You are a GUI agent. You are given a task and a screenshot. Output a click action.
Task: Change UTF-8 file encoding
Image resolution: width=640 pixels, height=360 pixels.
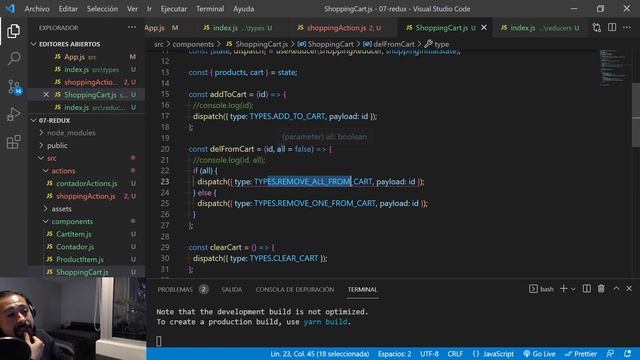click(x=429, y=354)
